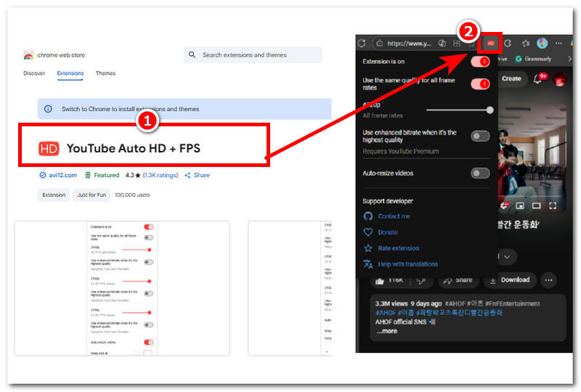Screen dimensions: 581x392
Task: Click the Extension category chip
Action: click(54, 195)
